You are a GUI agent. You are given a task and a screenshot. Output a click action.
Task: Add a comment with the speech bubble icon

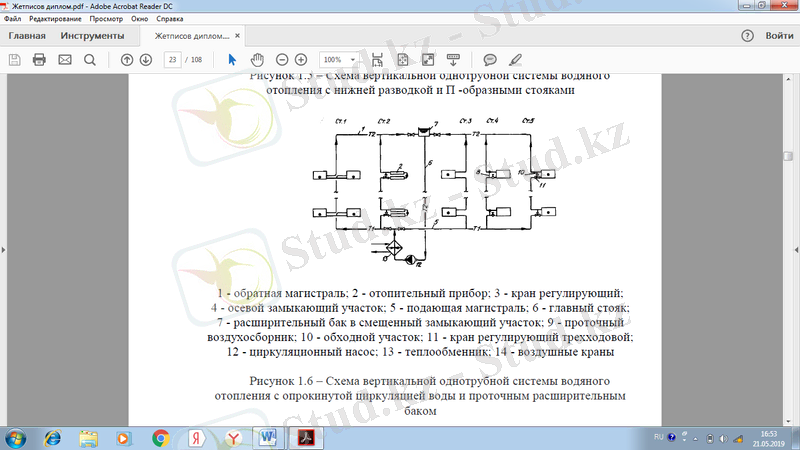coord(490,60)
